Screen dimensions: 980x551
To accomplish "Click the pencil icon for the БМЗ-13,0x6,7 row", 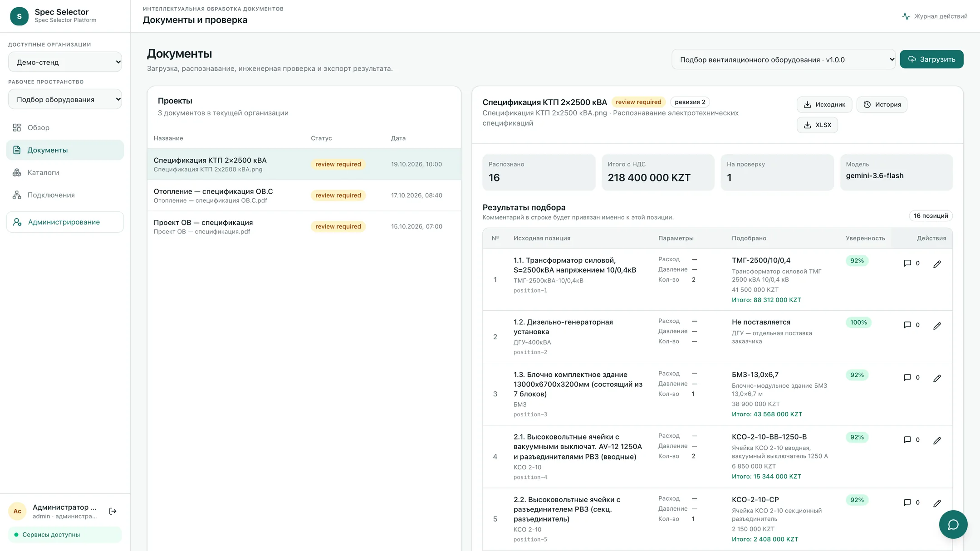I will (937, 378).
